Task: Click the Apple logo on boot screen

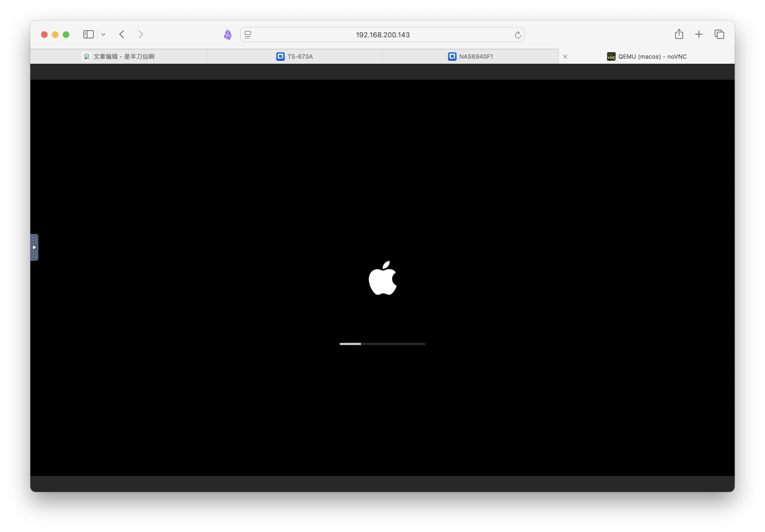Action: pyautogui.click(x=383, y=278)
